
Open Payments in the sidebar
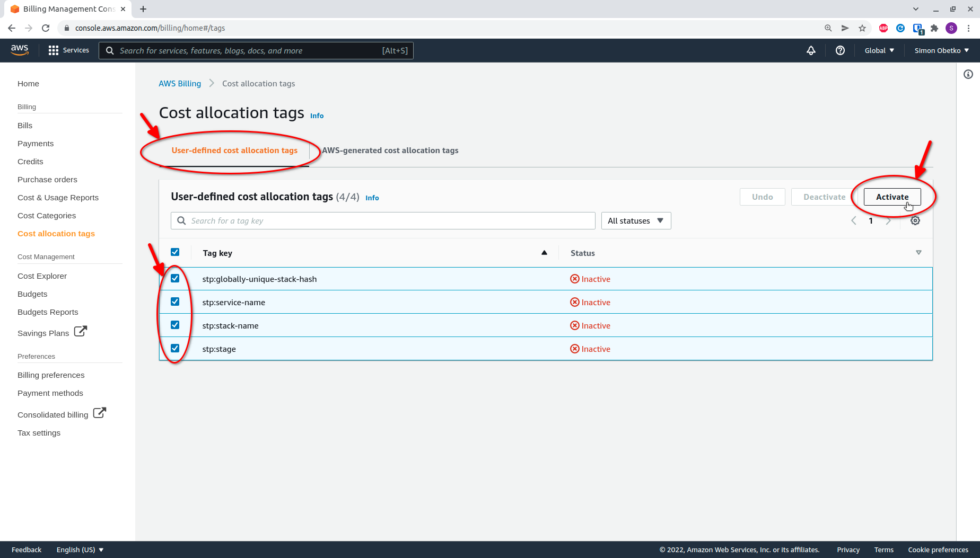(x=36, y=144)
